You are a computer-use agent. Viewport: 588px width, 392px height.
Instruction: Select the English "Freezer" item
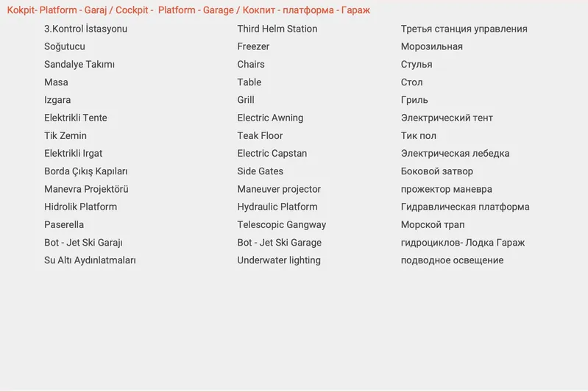(253, 46)
